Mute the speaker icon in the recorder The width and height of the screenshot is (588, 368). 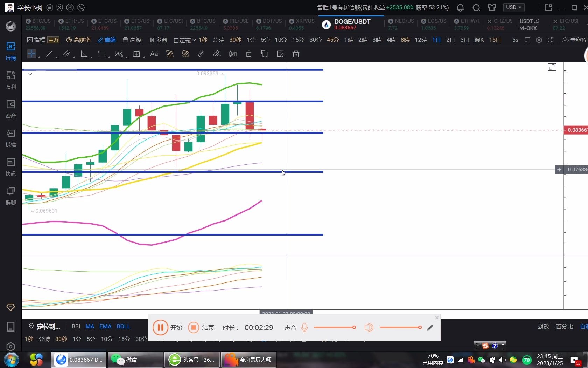point(369,328)
